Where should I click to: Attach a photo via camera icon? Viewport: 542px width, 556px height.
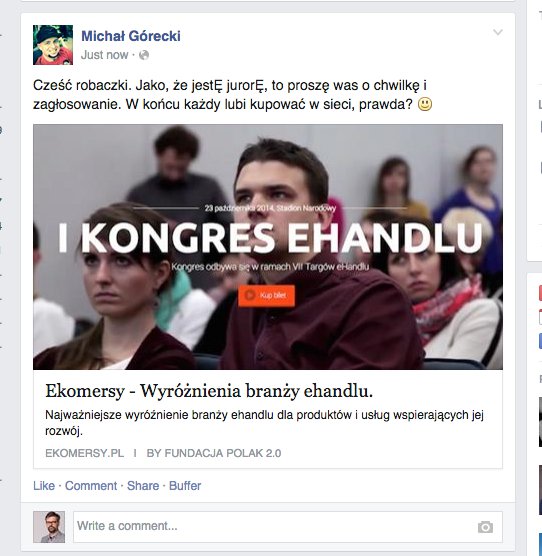pos(485,527)
